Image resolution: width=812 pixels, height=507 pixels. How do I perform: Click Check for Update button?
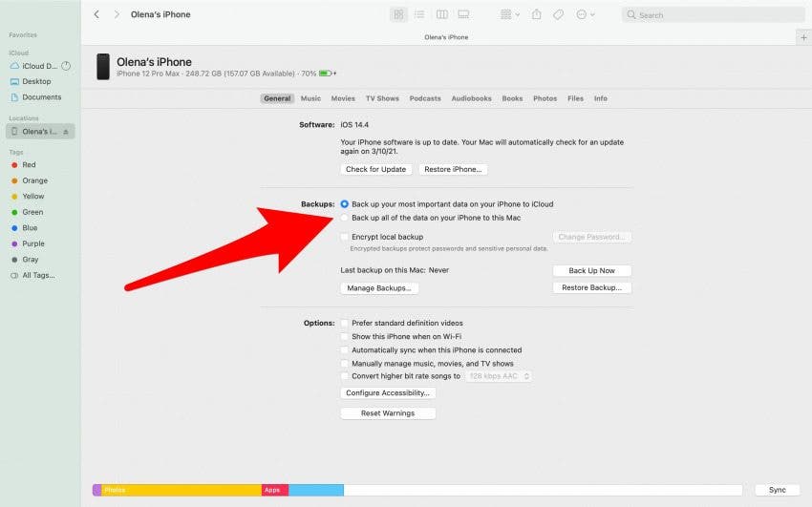[376, 169]
